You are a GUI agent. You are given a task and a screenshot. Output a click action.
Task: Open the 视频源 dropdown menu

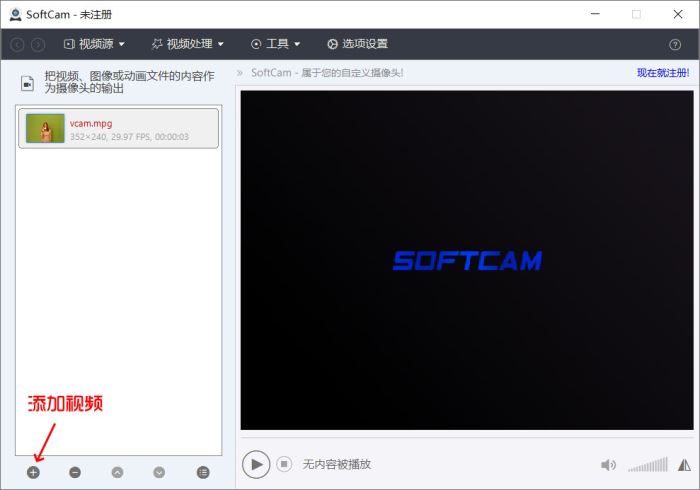[94, 44]
